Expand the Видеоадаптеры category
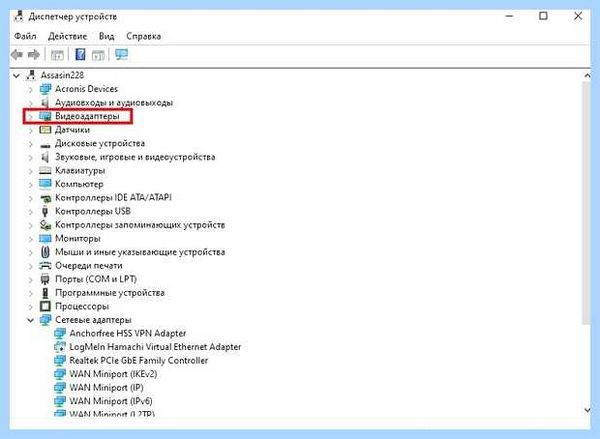Screen dimensions: 600x439 [31, 116]
